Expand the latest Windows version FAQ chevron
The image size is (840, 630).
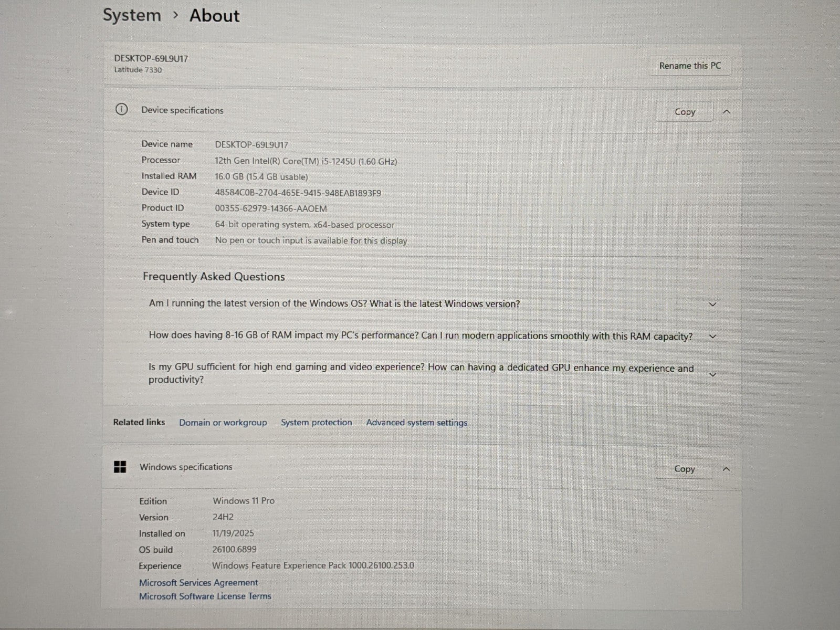click(x=712, y=304)
